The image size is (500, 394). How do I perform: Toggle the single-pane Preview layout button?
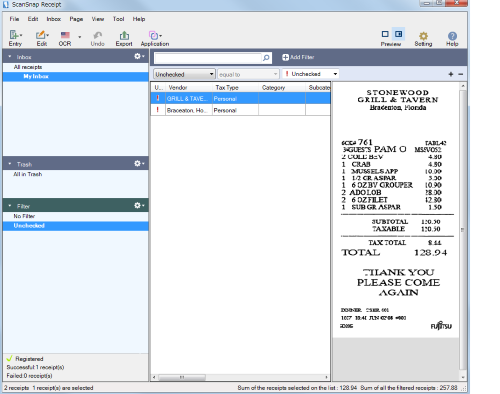tap(385, 34)
